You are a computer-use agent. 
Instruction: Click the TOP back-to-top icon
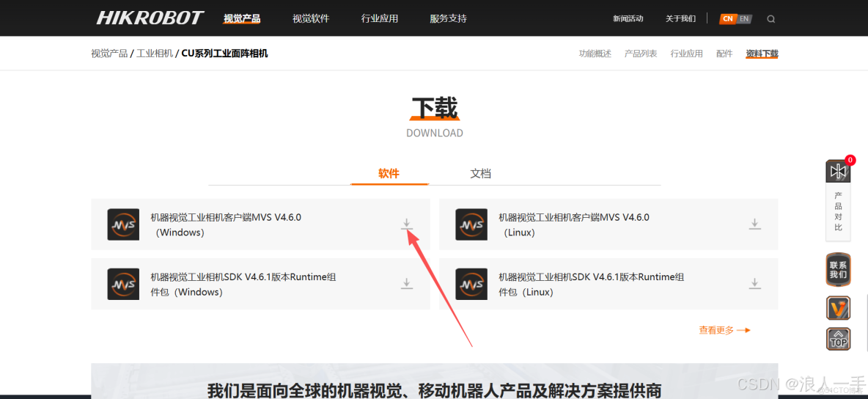tap(838, 339)
